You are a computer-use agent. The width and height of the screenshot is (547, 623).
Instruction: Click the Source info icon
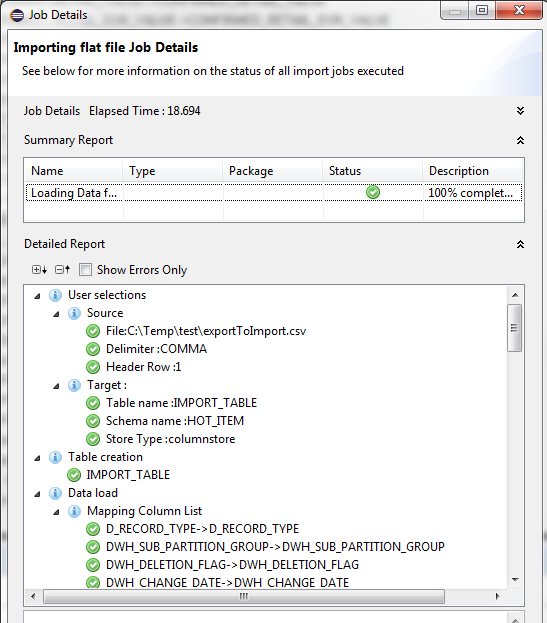coord(74,313)
